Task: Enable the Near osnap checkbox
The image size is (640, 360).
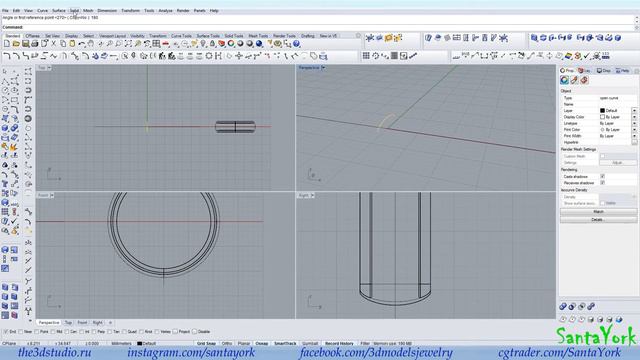Action: 20,332
